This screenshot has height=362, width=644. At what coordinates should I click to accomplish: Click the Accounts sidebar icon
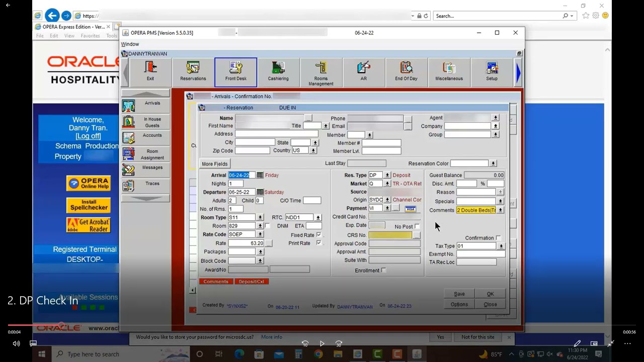tap(128, 138)
